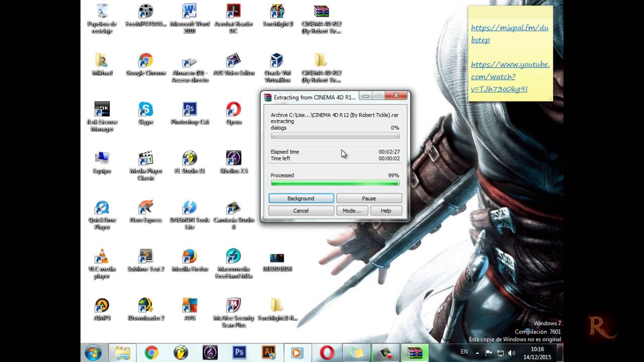
Task: Open the volume control in tray
Action: [x=512, y=353]
